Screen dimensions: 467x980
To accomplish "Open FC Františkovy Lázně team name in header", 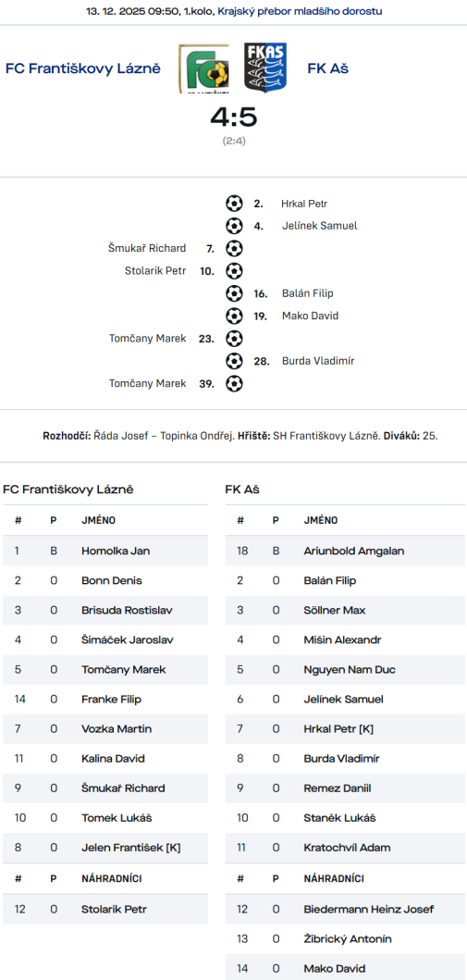I will pos(83,68).
